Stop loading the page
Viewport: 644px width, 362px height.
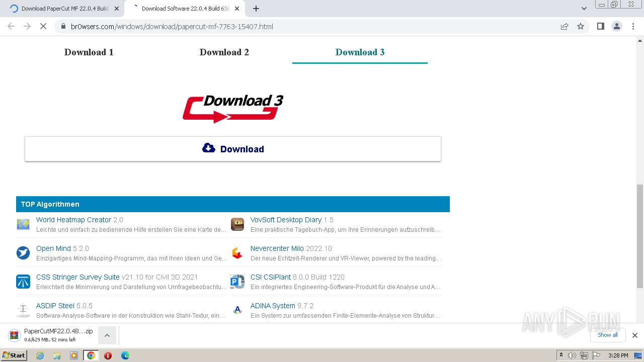(43, 26)
